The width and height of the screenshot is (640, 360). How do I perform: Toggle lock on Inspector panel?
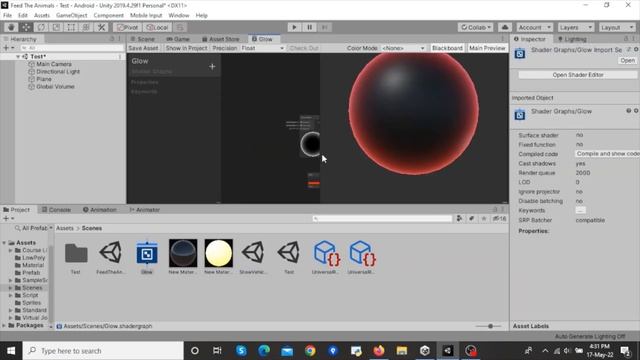pos(626,39)
